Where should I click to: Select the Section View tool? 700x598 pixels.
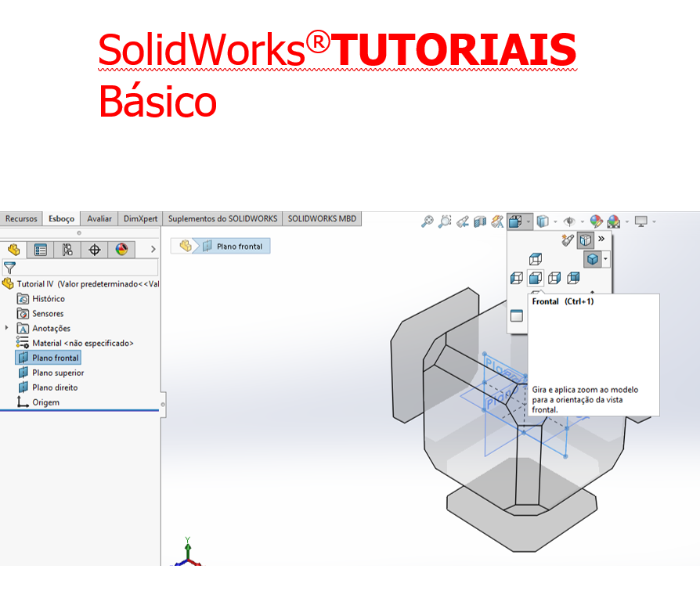click(479, 222)
